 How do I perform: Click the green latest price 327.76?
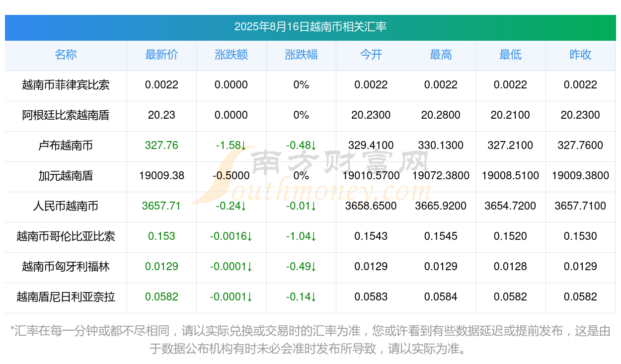[161, 146]
